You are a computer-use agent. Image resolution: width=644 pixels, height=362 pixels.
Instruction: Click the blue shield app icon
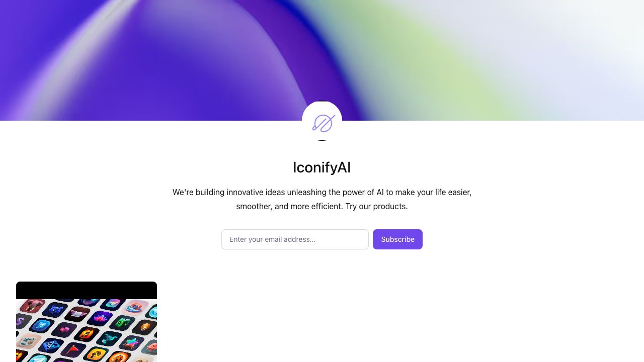click(x=42, y=325)
